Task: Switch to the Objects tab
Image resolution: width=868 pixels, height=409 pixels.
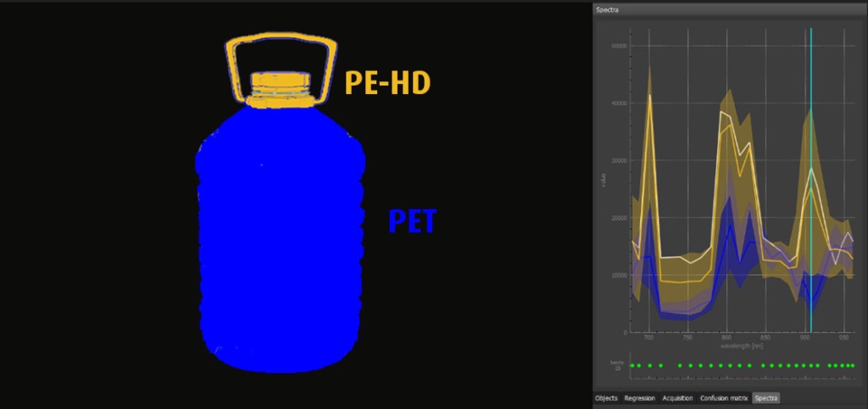Action: click(606, 397)
